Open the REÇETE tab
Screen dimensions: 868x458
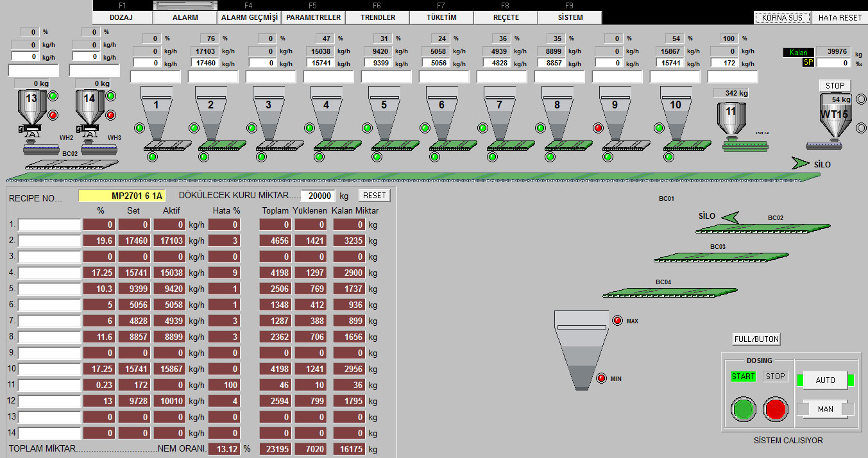[x=506, y=17]
